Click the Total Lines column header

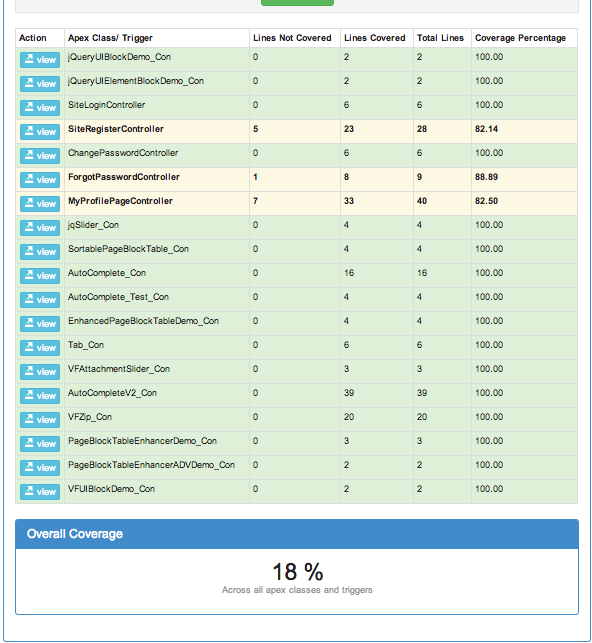coord(440,38)
